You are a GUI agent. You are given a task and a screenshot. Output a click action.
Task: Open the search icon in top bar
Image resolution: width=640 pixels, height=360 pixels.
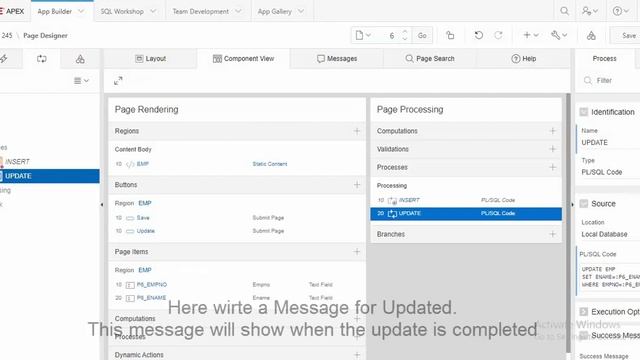564,11
